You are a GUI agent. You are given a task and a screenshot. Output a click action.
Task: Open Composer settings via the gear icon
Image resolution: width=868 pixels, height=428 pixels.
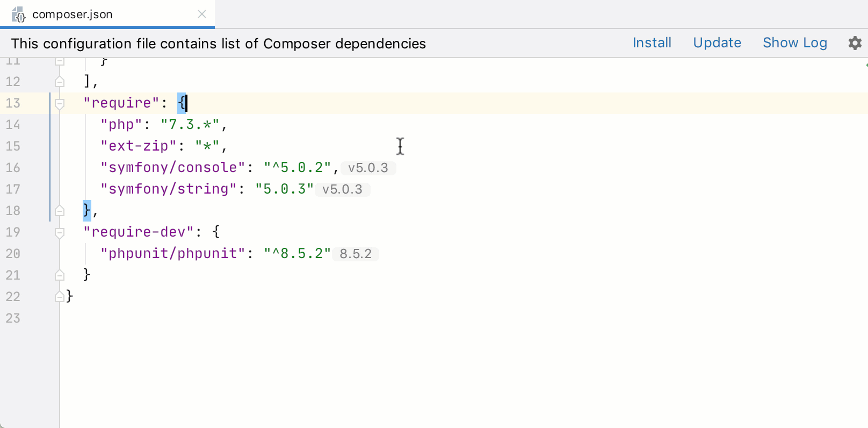[x=854, y=43]
